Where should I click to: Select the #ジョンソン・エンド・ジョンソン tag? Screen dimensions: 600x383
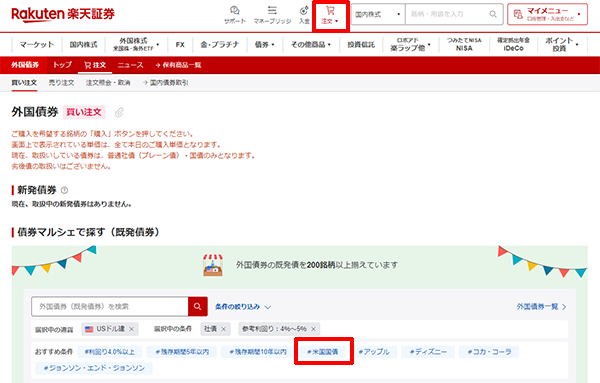coord(94,368)
